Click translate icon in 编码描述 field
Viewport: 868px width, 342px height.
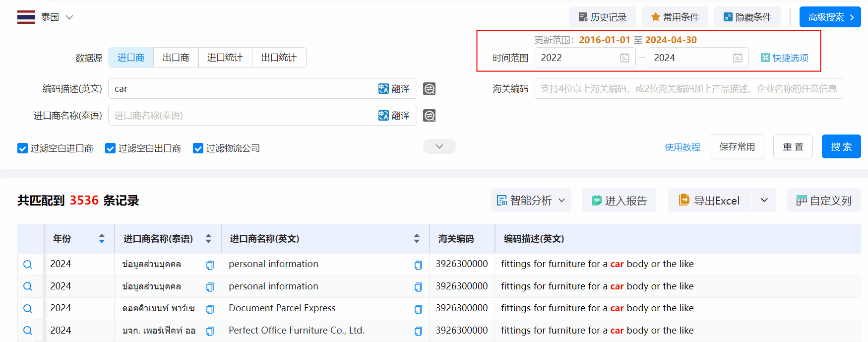394,89
